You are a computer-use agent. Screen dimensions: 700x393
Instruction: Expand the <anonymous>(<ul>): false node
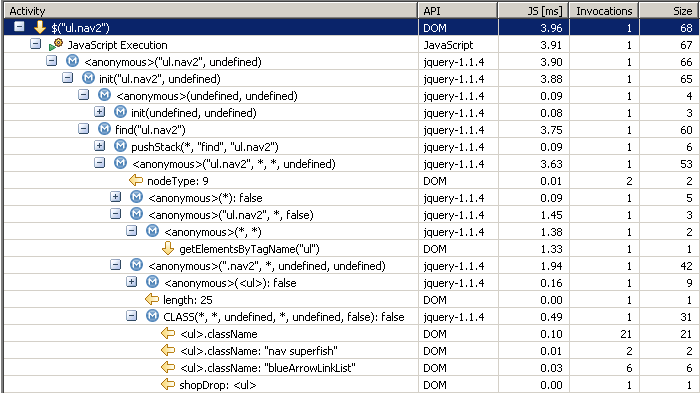(x=131, y=282)
